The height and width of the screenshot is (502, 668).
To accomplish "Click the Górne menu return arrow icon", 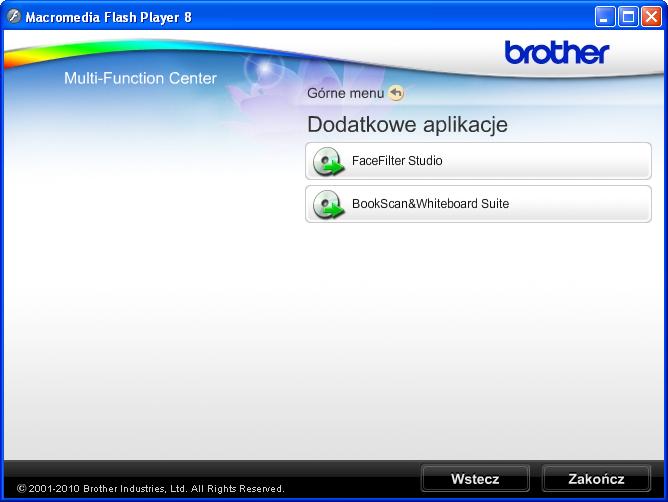I will pos(396,93).
